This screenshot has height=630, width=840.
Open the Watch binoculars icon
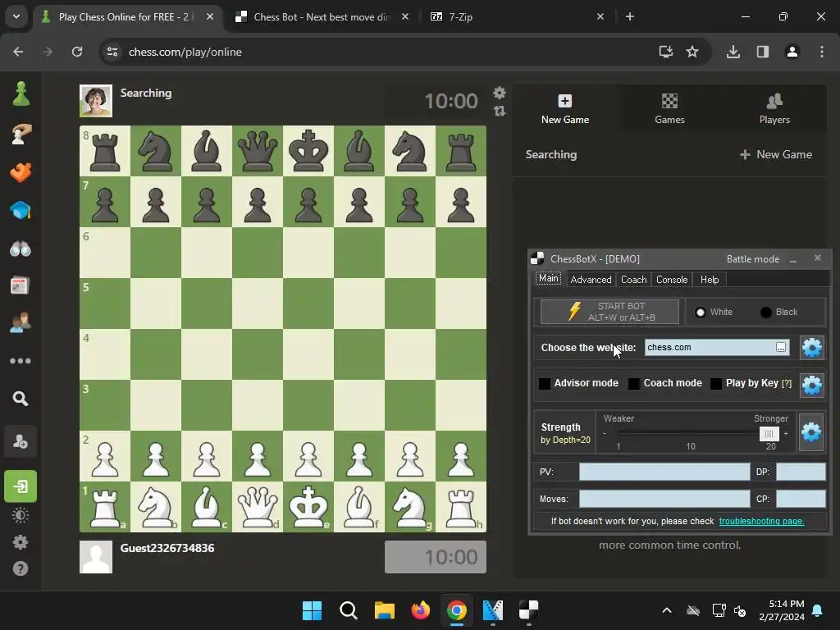21,249
